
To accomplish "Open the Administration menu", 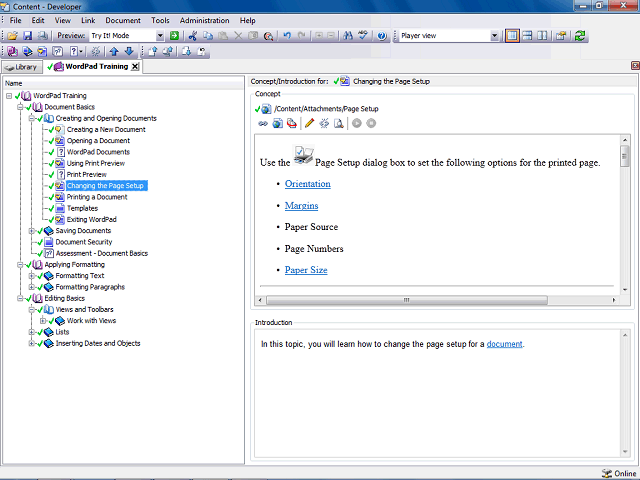I will point(204,20).
